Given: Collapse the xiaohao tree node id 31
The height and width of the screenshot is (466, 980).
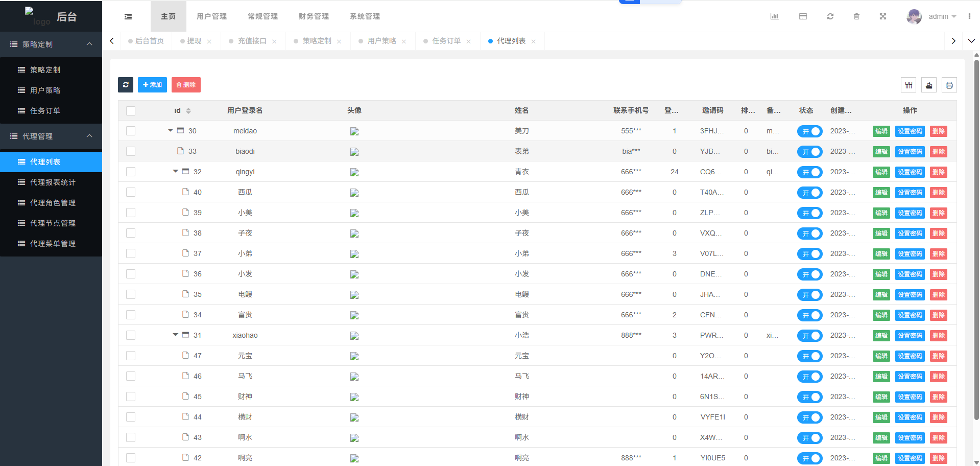Looking at the screenshot, I should pyautogui.click(x=176, y=335).
